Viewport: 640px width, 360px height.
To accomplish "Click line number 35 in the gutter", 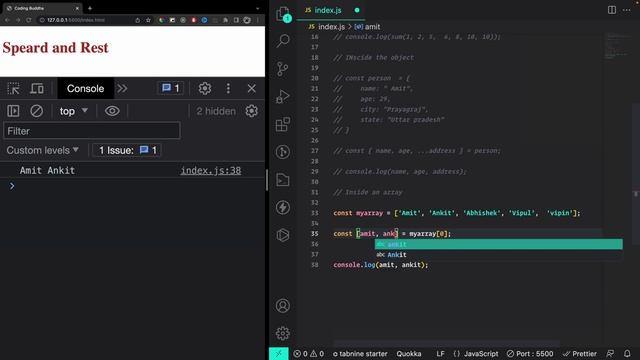I will pos(315,234).
